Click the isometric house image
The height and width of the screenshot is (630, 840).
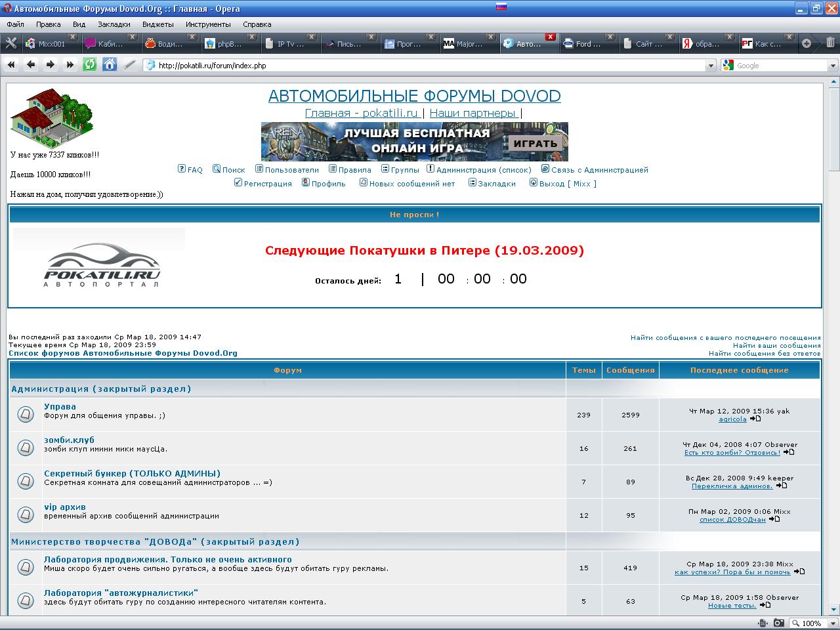(x=51, y=118)
